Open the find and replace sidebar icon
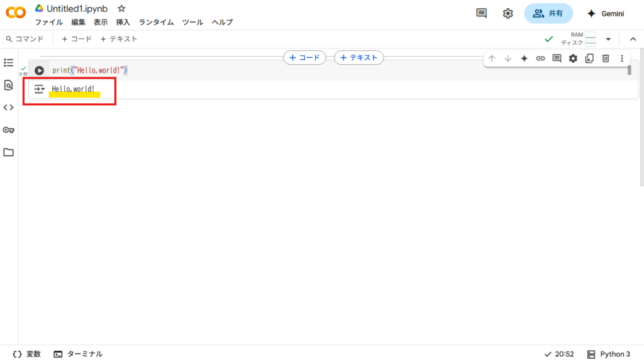This screenshot has width=644, height=361. pos(8,85)
